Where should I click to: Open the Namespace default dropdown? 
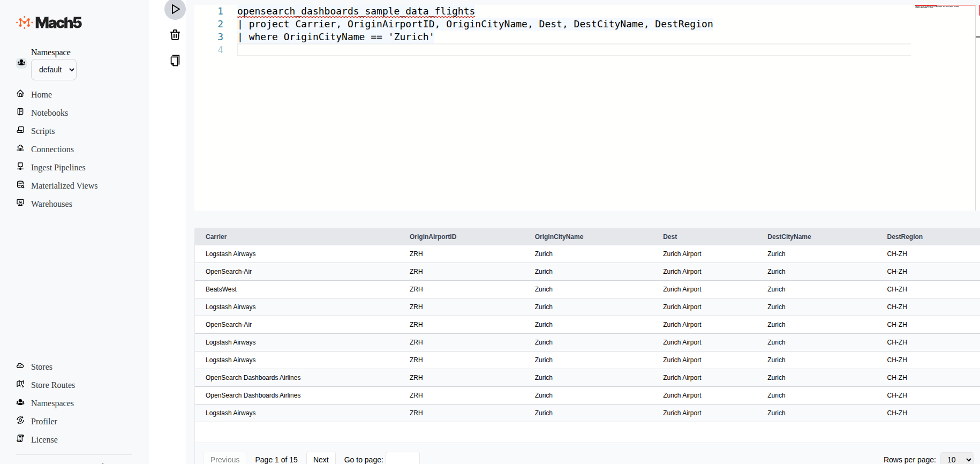tap(54, 70)
